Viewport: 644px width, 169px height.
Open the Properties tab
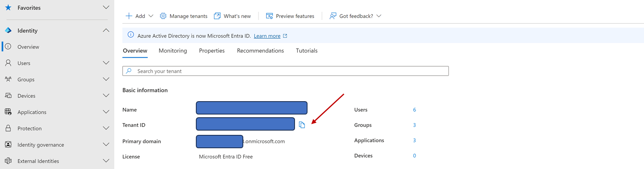212,51
